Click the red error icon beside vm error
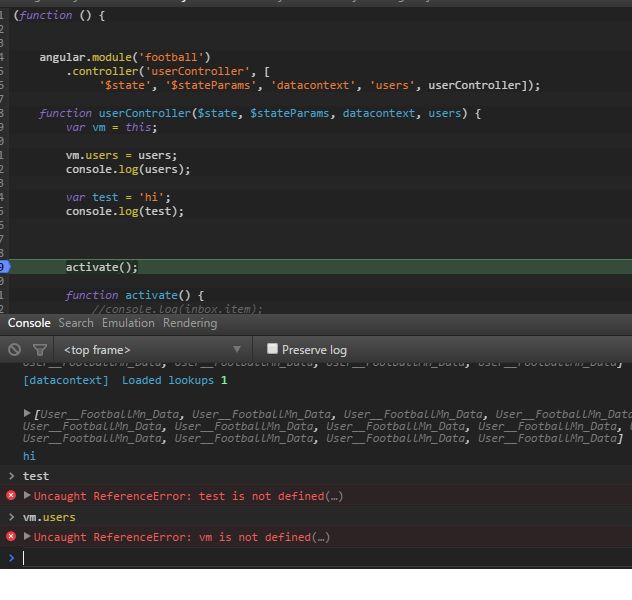 coord(11,536)
